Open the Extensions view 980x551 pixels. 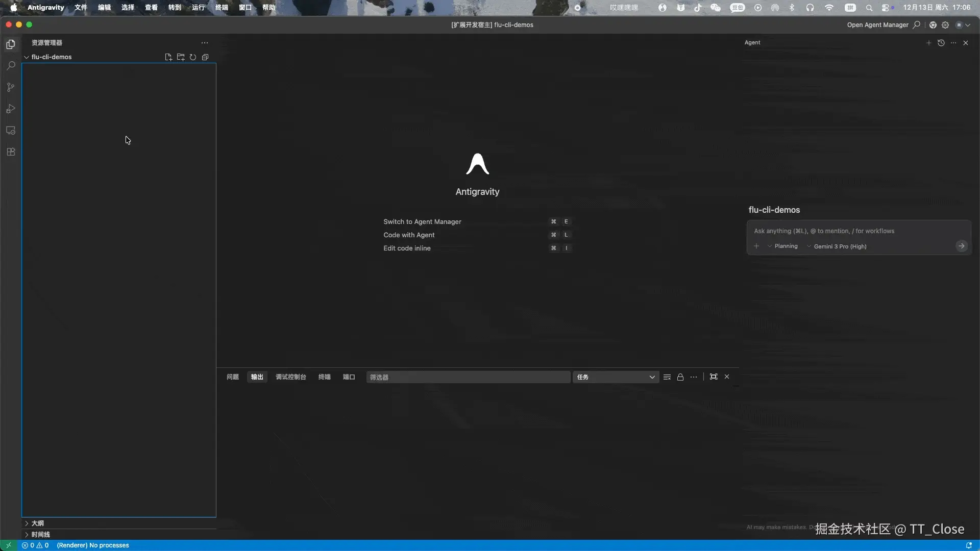11,152
